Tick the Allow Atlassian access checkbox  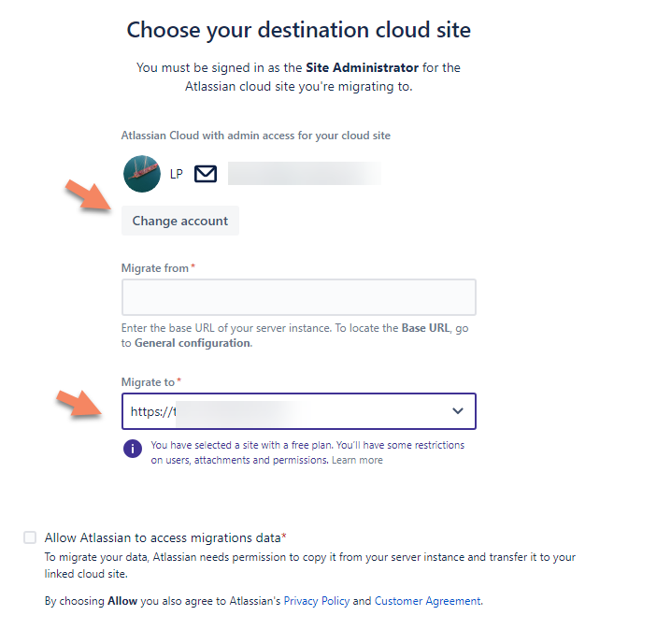[30, 537]
